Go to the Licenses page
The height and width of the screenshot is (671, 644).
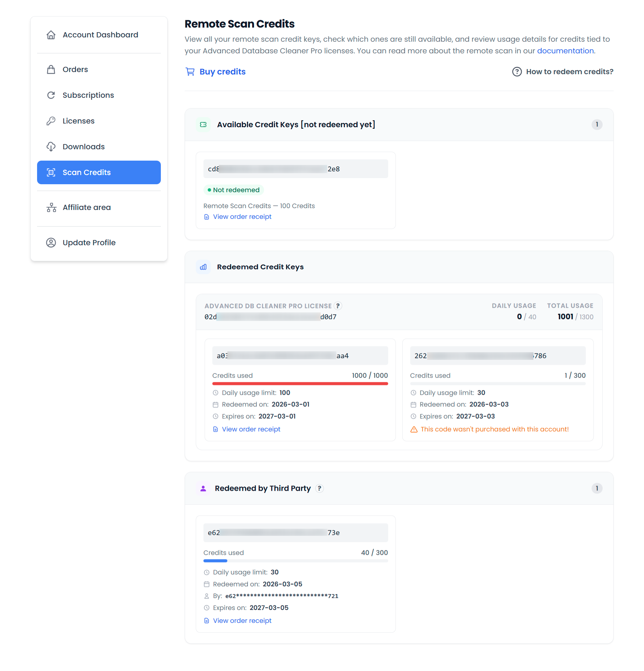click(x=78, y=121)
